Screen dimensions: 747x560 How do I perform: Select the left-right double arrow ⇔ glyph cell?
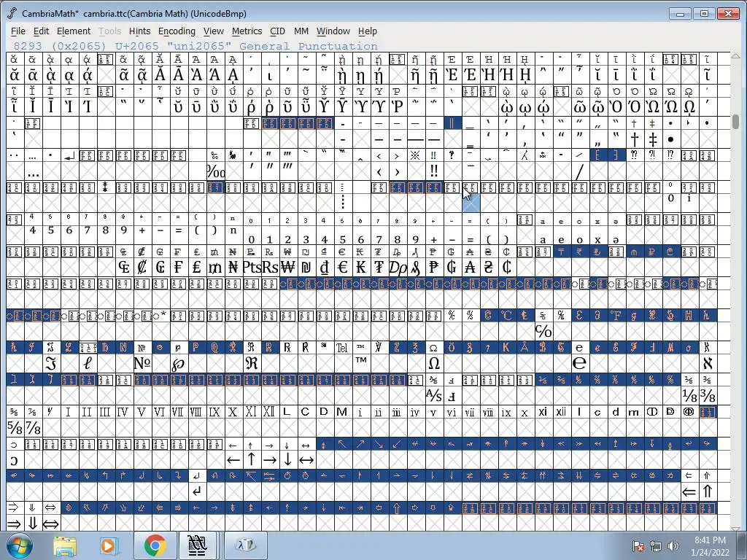pos(50,524)
